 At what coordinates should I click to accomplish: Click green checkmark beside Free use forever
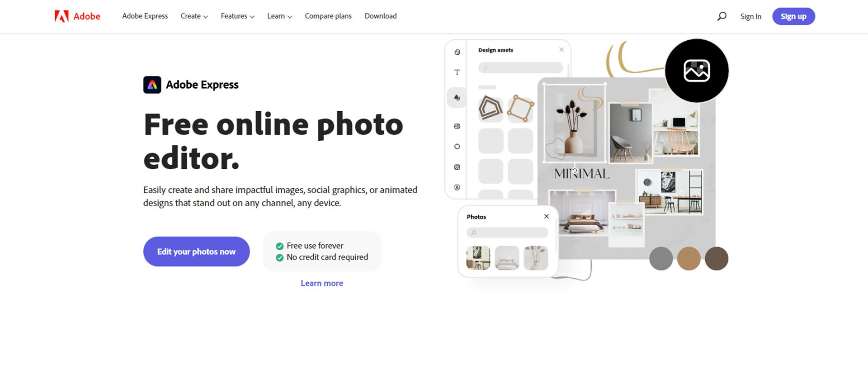coord(280,246)
